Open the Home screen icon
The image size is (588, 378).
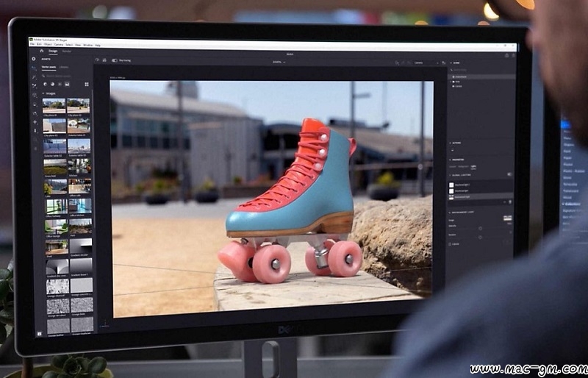click(x=42, y=51)
